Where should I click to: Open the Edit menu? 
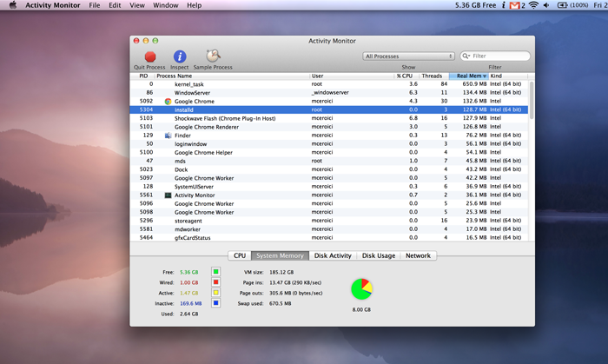(115, 5)
